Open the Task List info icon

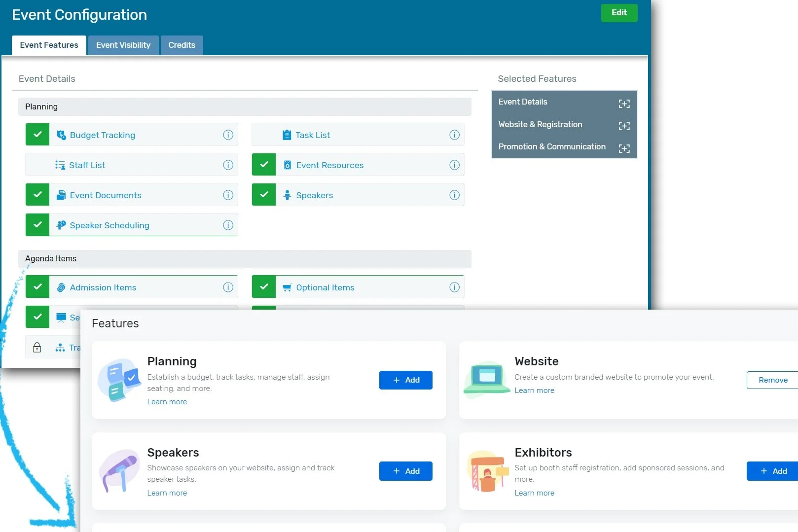[x=454, y=135]
